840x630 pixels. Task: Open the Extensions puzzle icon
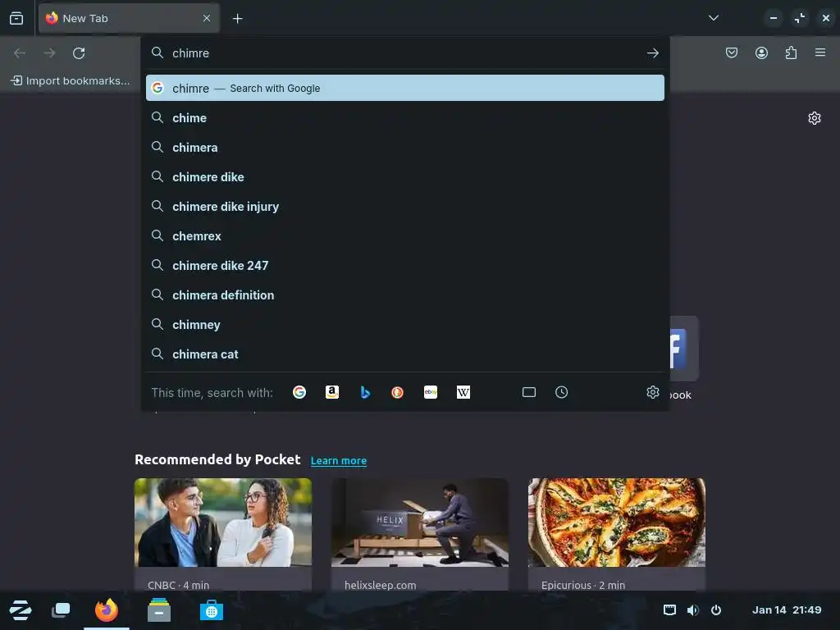tap(791, 52)
